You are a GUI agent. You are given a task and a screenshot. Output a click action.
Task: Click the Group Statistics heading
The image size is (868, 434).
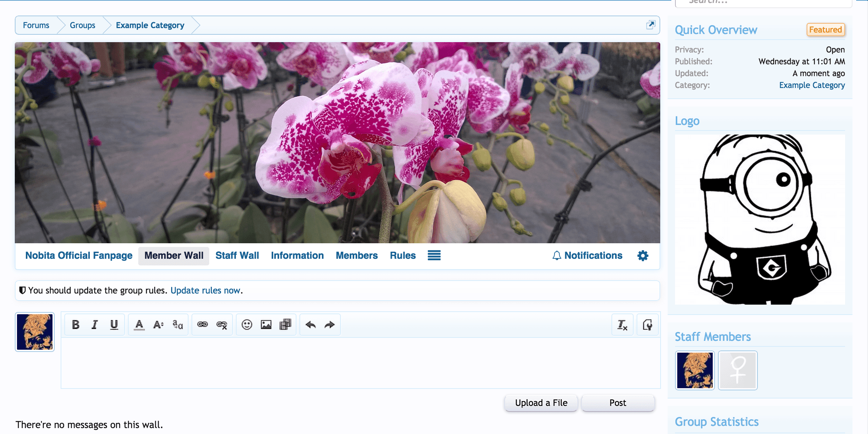pyautogui.click(x=717, y=422)
